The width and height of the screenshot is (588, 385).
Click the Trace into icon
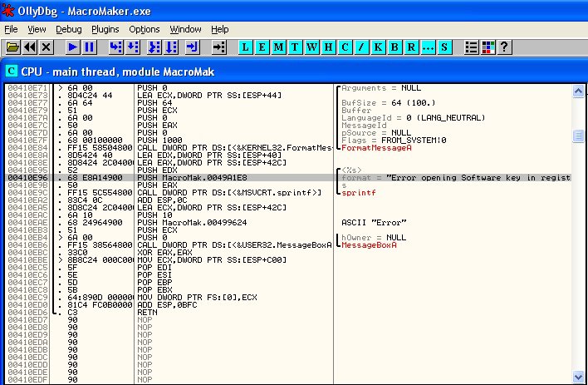pyautogui.click(x=154, y=47)
